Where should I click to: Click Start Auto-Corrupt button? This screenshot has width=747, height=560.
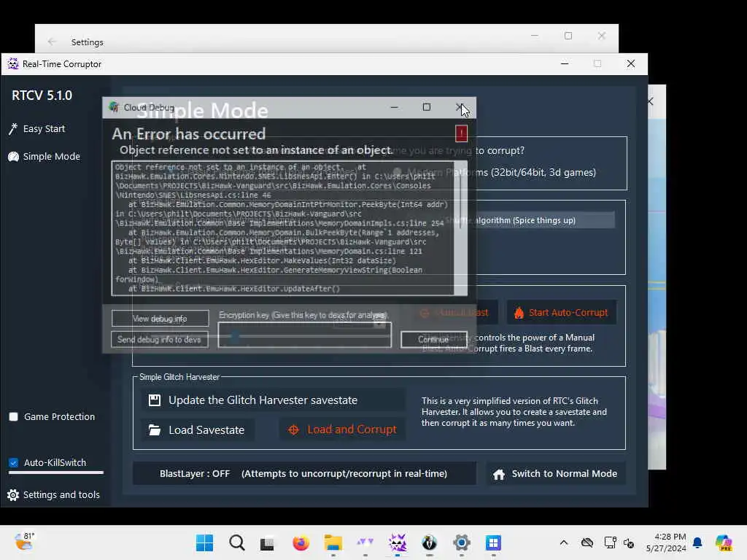point(561,312)
